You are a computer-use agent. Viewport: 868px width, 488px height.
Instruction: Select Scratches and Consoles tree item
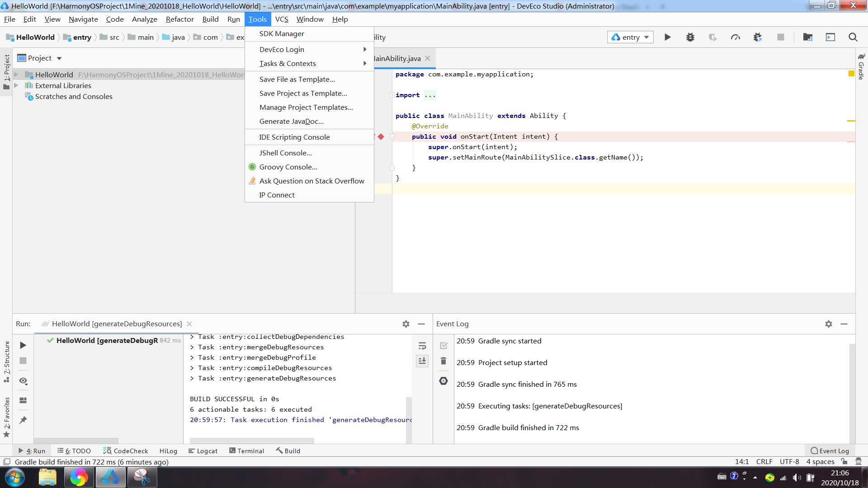click(74, 96)
